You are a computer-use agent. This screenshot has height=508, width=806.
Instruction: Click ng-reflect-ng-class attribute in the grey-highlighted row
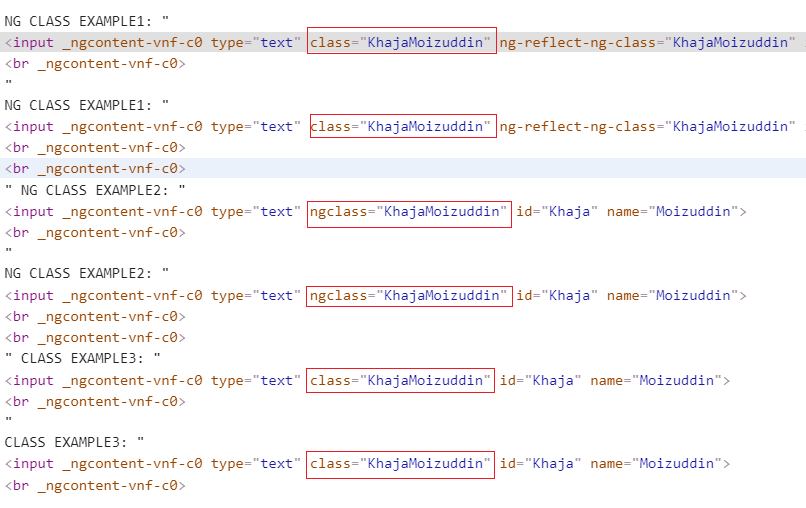(647, 42)
